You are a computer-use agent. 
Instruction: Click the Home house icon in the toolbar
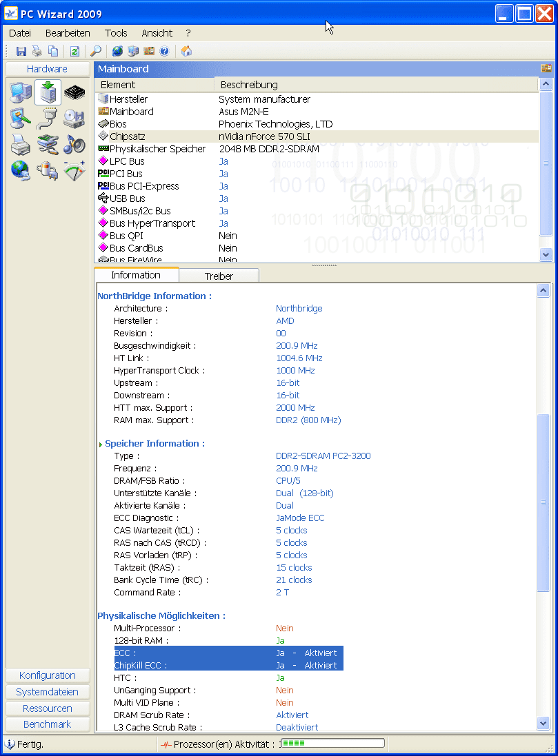click(x=186, y=51)
